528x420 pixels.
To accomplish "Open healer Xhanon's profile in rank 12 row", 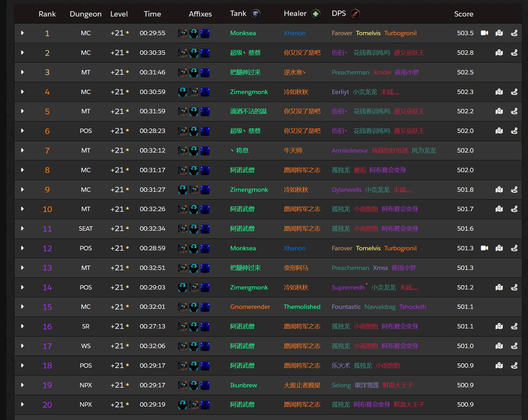I will tap(295, 248).
